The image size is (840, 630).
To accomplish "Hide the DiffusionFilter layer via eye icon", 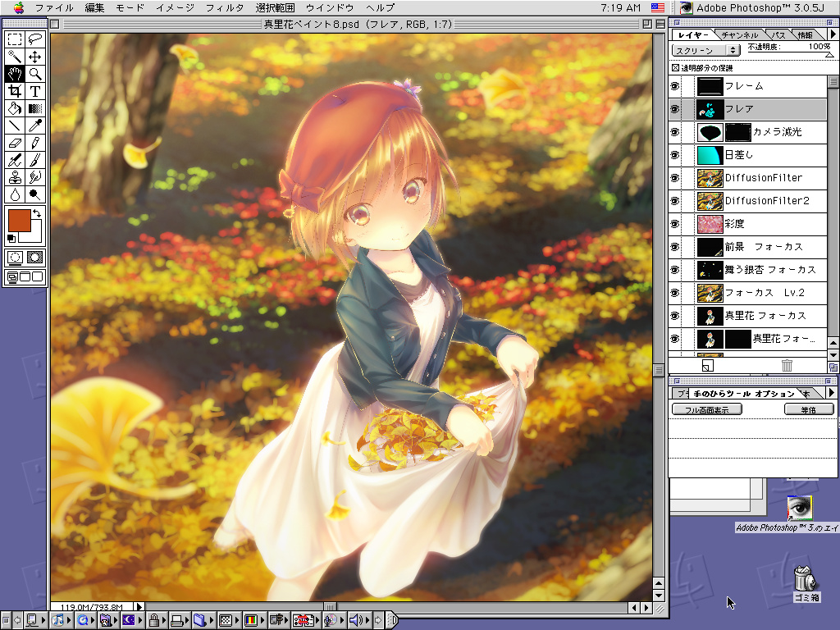I will 674,178.
